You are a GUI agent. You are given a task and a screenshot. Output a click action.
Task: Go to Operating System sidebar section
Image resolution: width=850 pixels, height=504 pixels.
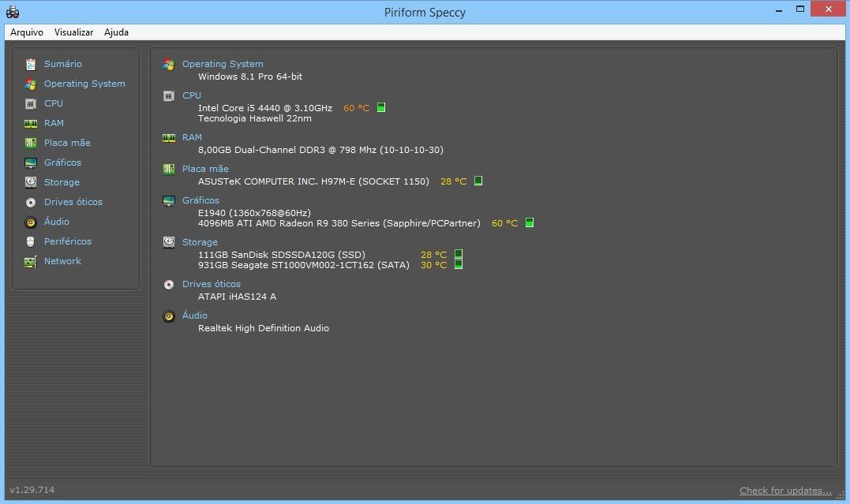click(x=84, y=84)
